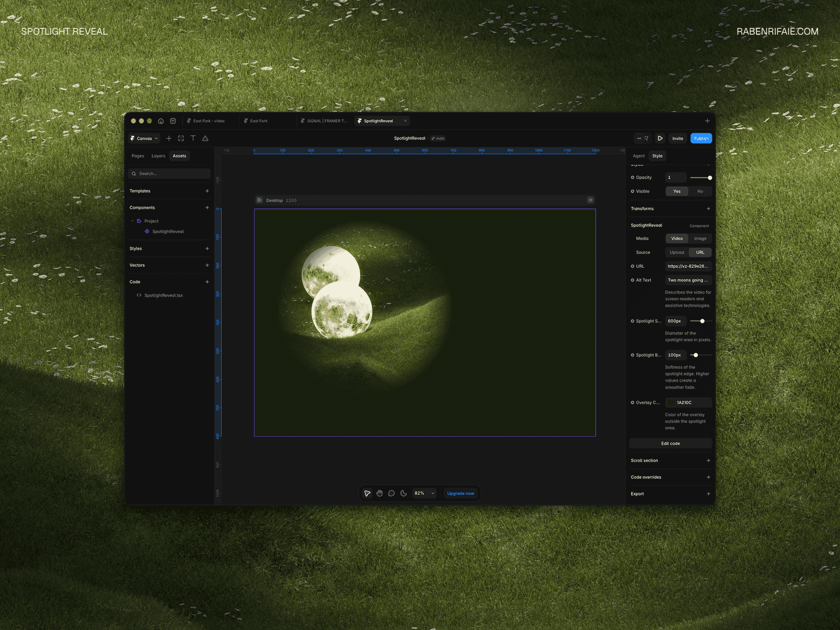Viewport: 840px width, 630px height.
Task: Expand the Code overrides section
Action: pyautogui.click(x=708, y=478)
